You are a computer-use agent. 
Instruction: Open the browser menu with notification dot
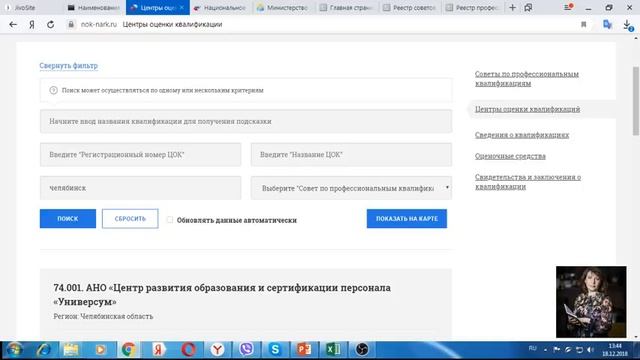tap(568, 7)
